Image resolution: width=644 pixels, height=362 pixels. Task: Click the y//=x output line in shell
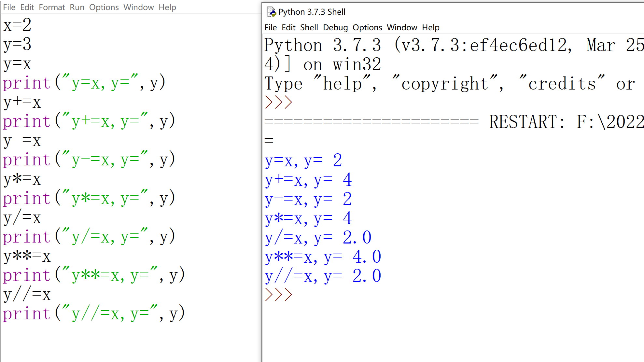pos(322,276)
